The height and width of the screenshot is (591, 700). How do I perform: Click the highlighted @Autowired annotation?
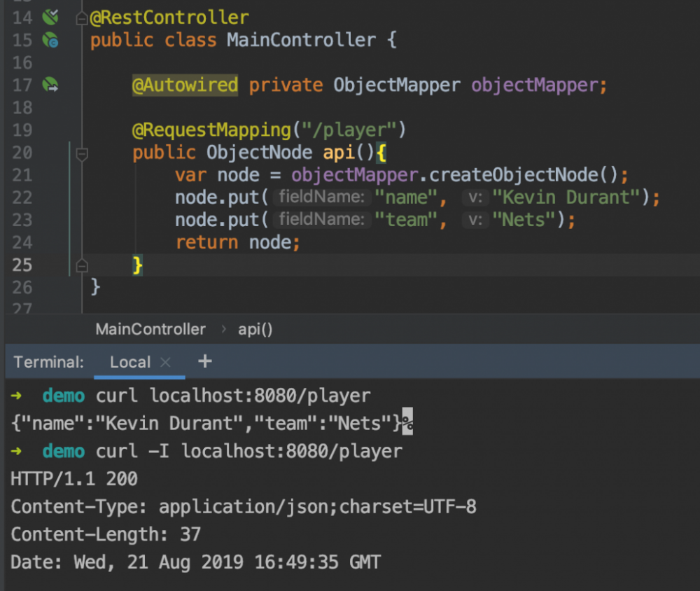185,85
